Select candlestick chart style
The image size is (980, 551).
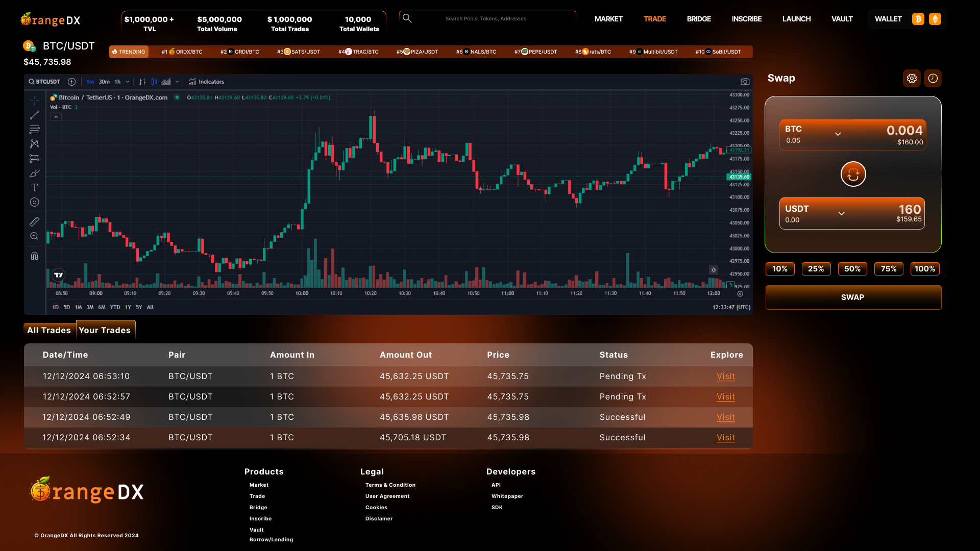point(154,82)
